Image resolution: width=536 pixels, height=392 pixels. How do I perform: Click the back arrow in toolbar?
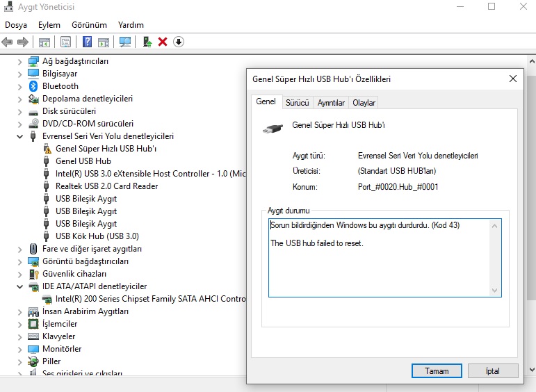pyautogui.click(x=7, y=42)
